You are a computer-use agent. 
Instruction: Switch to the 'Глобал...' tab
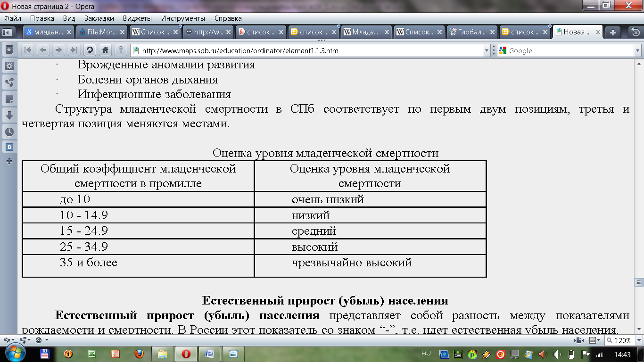click(471, 32)
